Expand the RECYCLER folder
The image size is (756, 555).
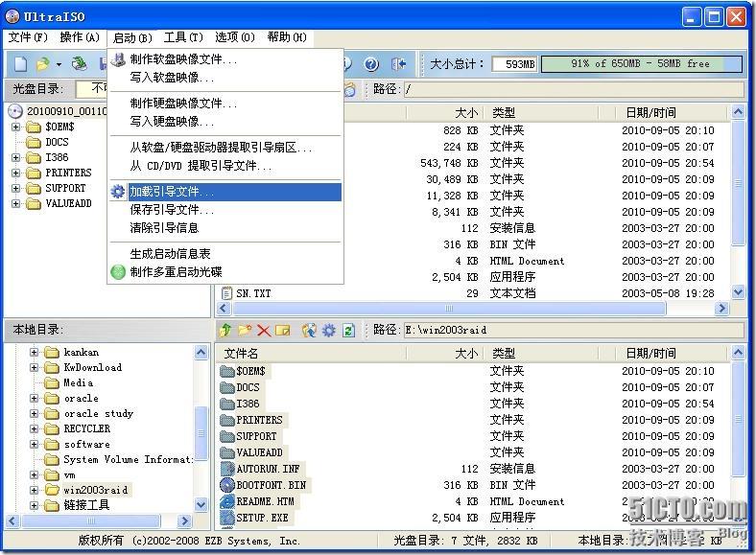tap(34, 428)
